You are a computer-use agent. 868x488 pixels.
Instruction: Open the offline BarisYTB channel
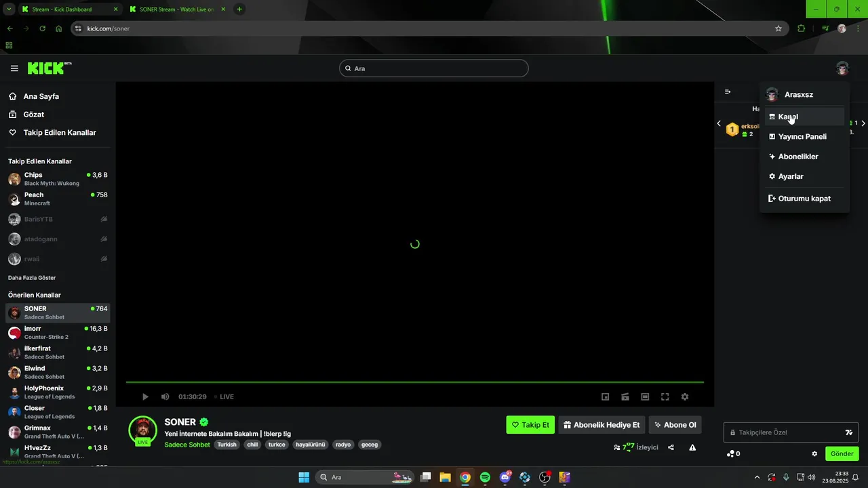click(x=58, y=219)
